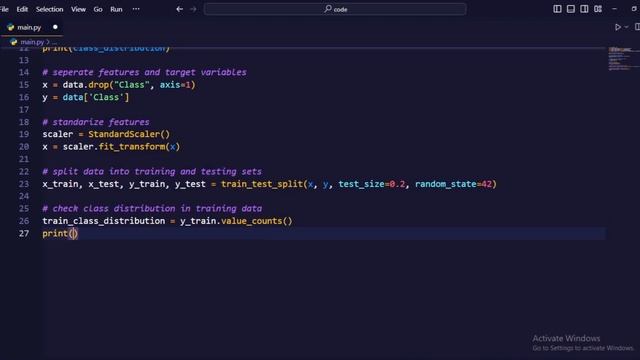The image size is (640, 360).
Task: Open the Edit menu
Action: (x=22, y=9)
